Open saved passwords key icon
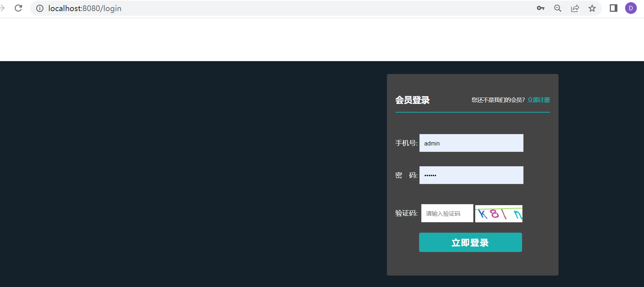The height and width of the screenshot is (287, 644). [x=540, y=8]
